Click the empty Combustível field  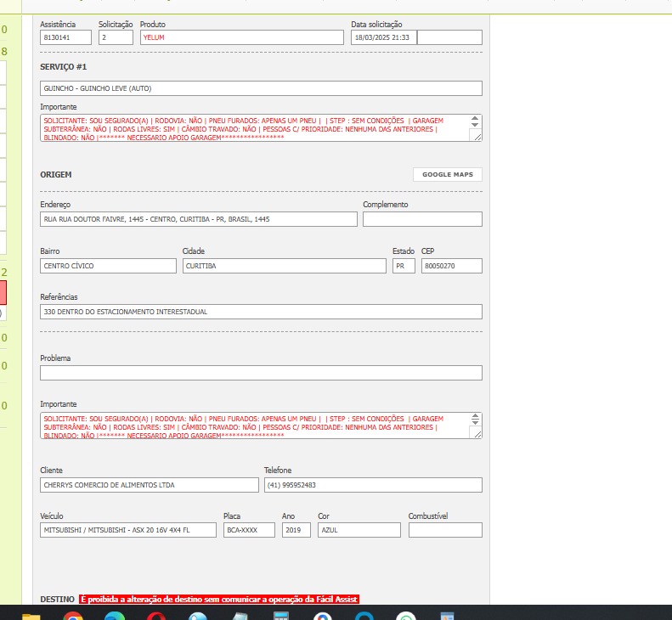pos(445,530)
